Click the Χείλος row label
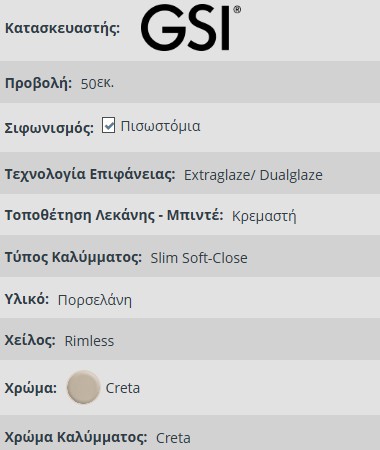380x450 pixels. point(30,340)
